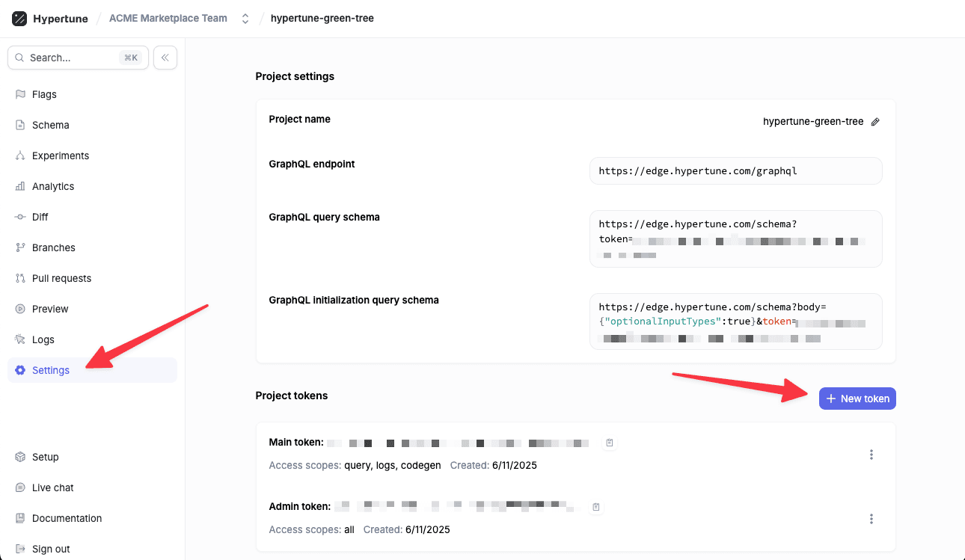Screen dimensions: 965x560
Task: Select Branches in the sidebar
Action: (53, 247)
